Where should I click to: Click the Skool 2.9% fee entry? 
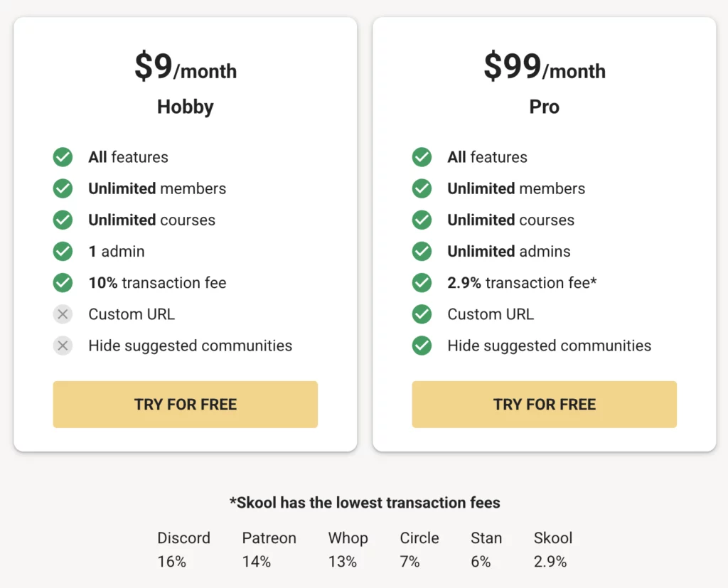click(x=553, y=549)
